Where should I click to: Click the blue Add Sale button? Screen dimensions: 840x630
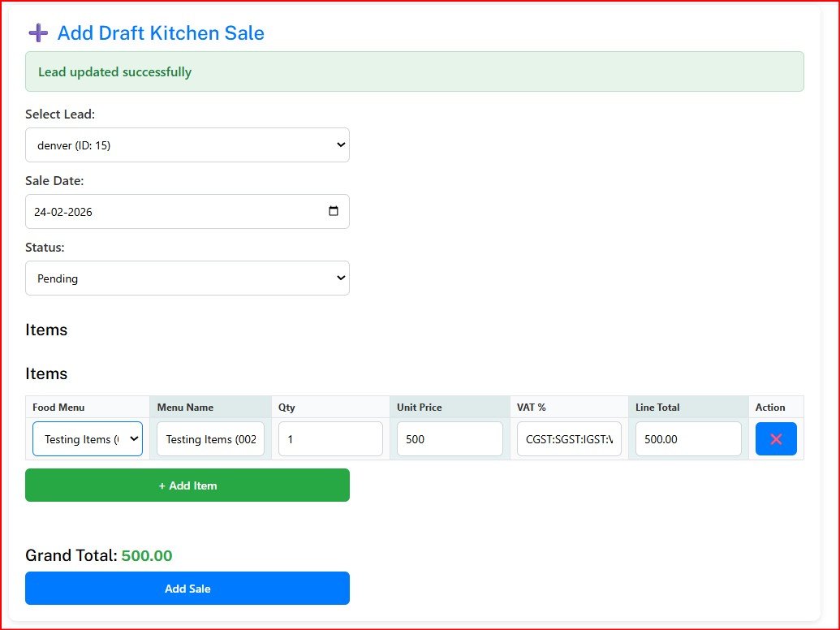point(187,589)
